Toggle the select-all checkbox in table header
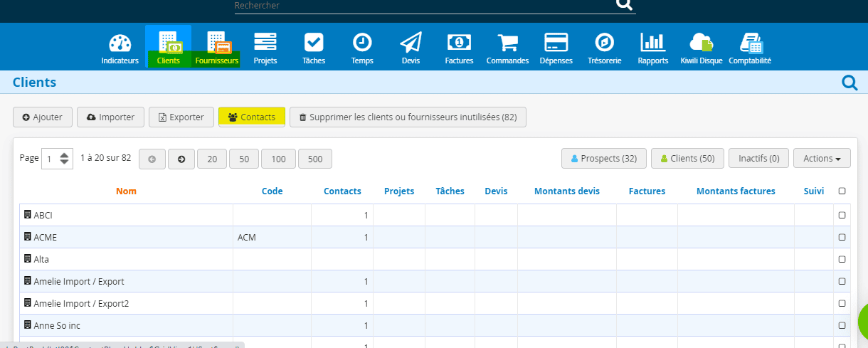 tap(842, 191)
